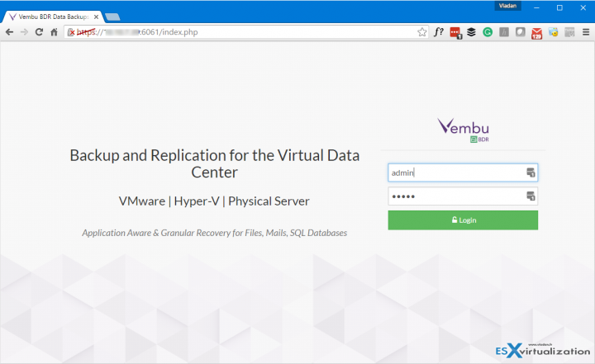Click the insecure HTTPS warning icon
This screenshot has width=595, height=364.
pos(71,32)
